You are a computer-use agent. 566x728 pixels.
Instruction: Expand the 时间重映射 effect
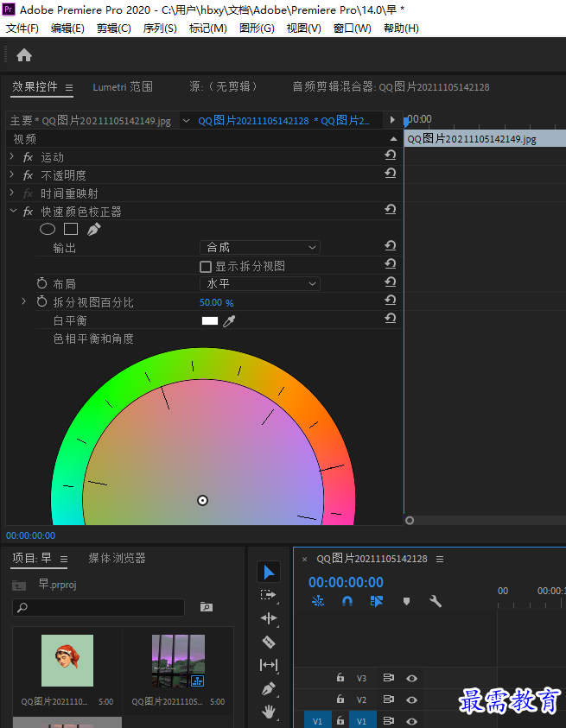coord(12,193)
